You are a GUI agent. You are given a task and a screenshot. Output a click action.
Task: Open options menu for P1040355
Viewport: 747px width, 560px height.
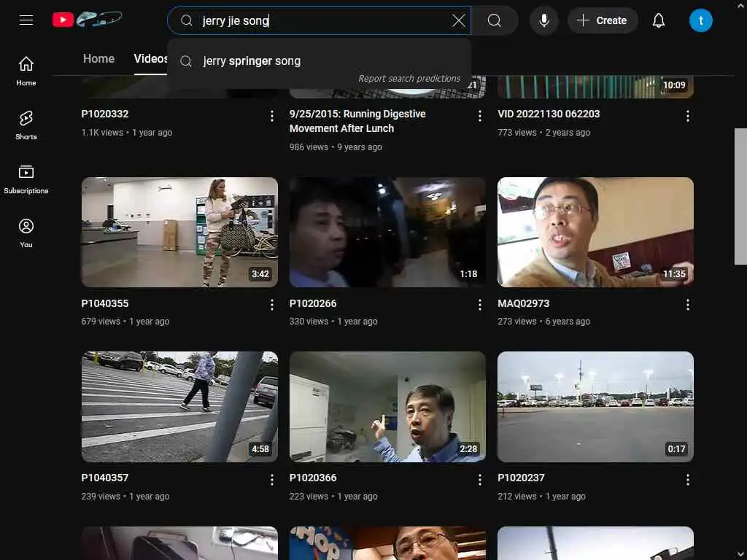coord(271,305)
